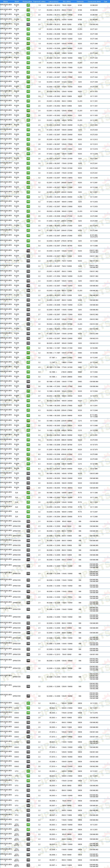This screenshot has height=868, width=110.
Task: Click PB icon in Klasa S C215 M 113.986 row
Action: (28, 430)
